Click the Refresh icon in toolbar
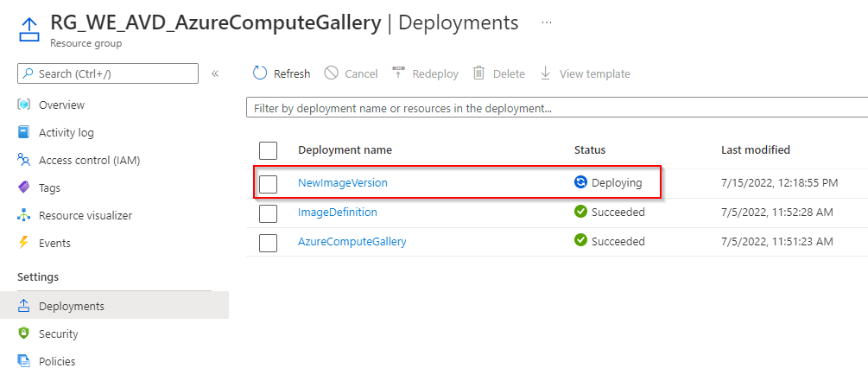The image size is (868, 381). coord(260,73)
